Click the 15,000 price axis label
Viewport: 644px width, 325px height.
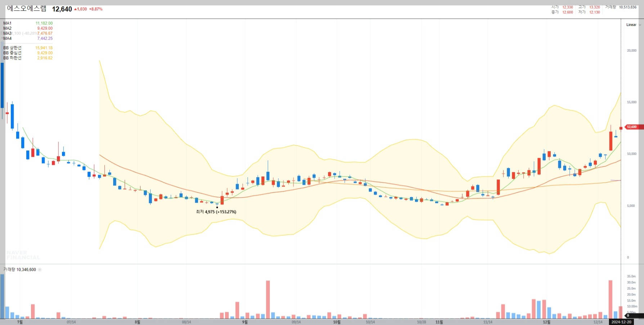click(632, 102)
